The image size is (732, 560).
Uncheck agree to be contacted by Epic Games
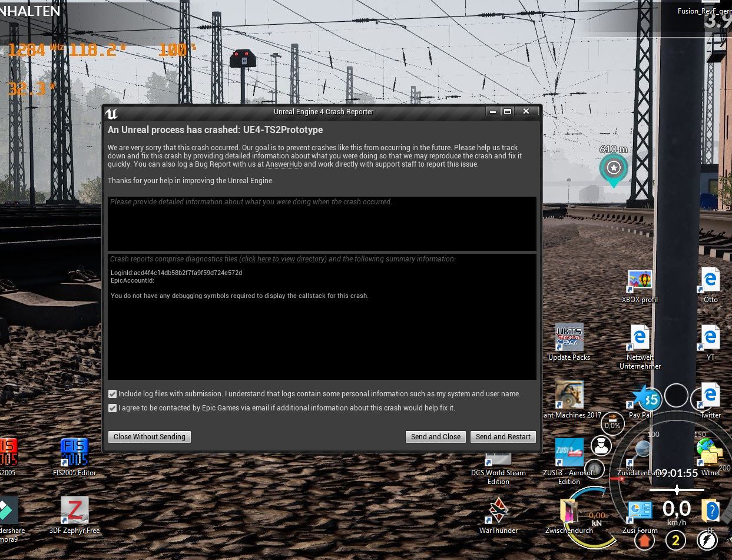pos(112,408)
